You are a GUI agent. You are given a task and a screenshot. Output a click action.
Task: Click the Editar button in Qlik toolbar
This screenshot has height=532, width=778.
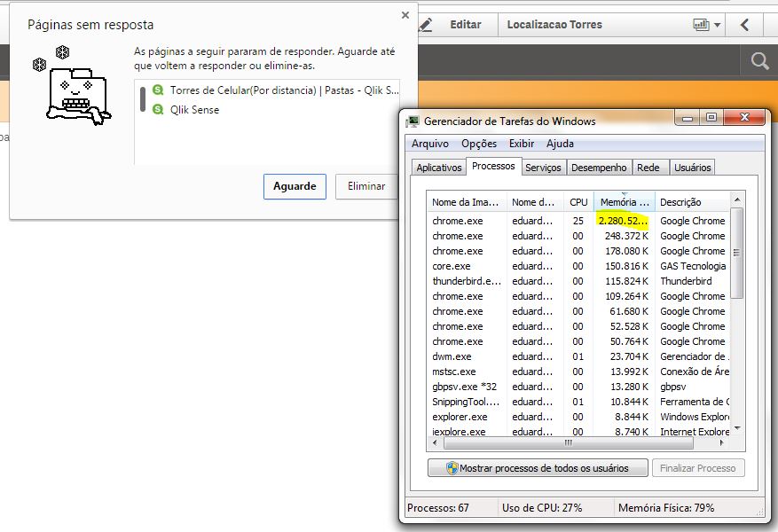pos(466,24)
